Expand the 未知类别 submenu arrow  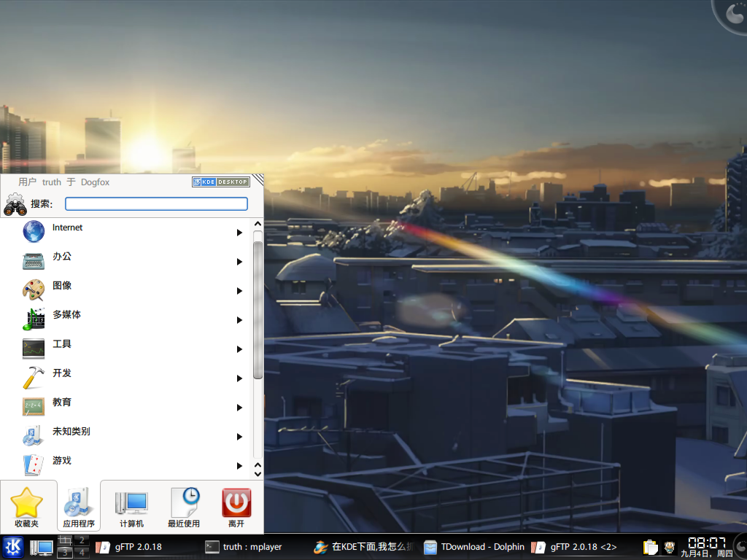pyautogui.click(x=239, y=437)
